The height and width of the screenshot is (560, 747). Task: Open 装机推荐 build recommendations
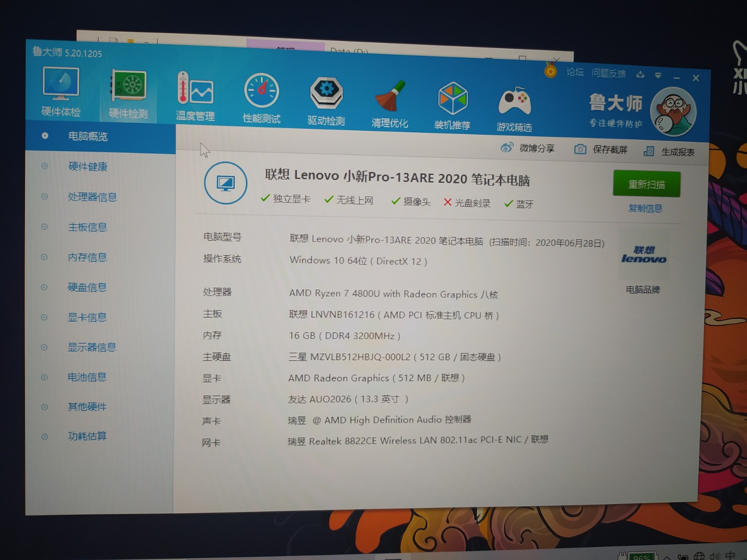tap(452, 106)
